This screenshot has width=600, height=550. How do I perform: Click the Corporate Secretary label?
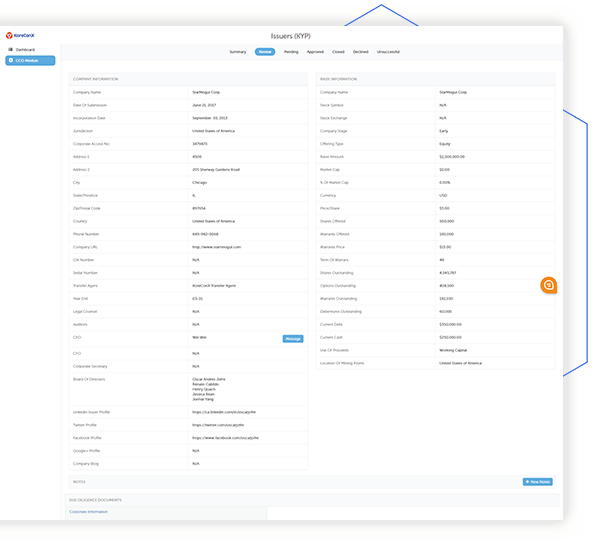tap(90, 366)
